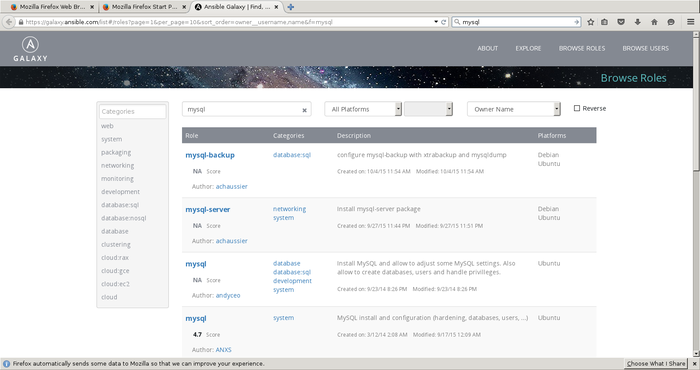Save page to Pocket icon
700x370 pixels.
coord(621,22)
